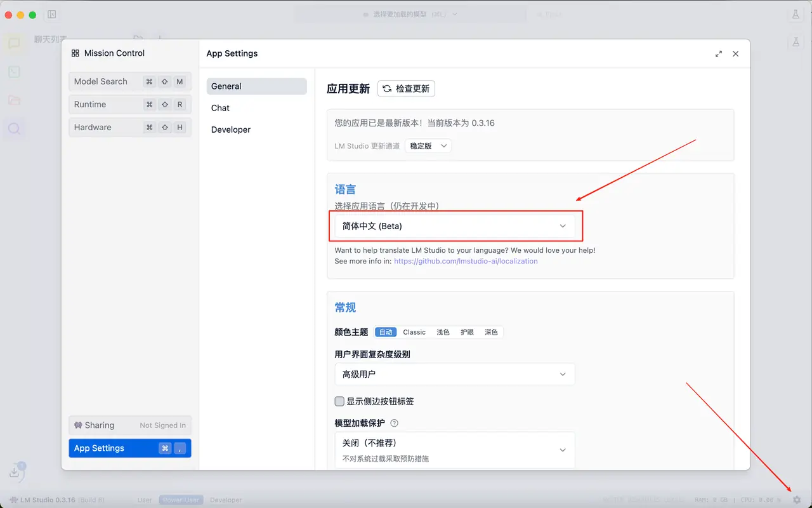
Task: Click the flask icon below the title bar
Action: pyautogui.click(x=796, y=43)
